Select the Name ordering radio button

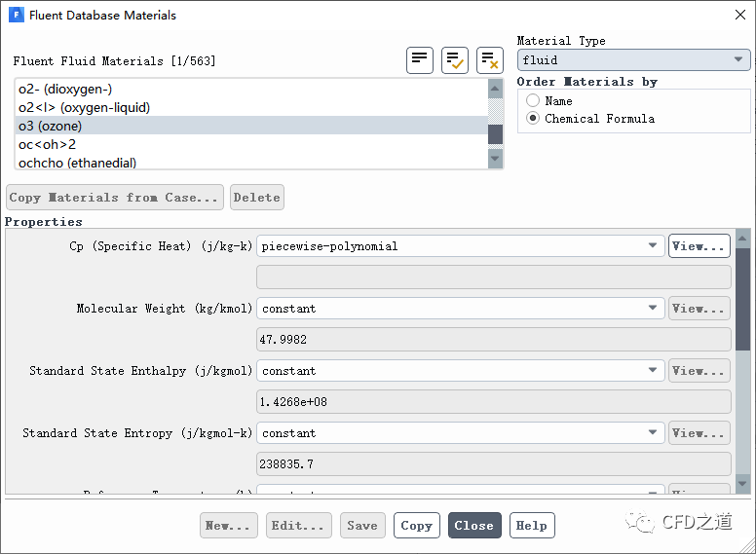(x=533, y=101)
